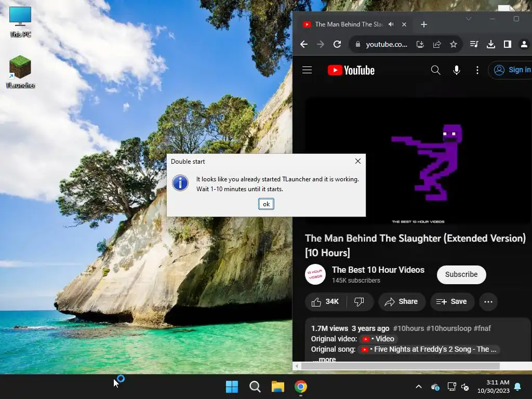Screen dimensions: 532x399
Task: Open a new Chrome tab
Action: [424, 24]
